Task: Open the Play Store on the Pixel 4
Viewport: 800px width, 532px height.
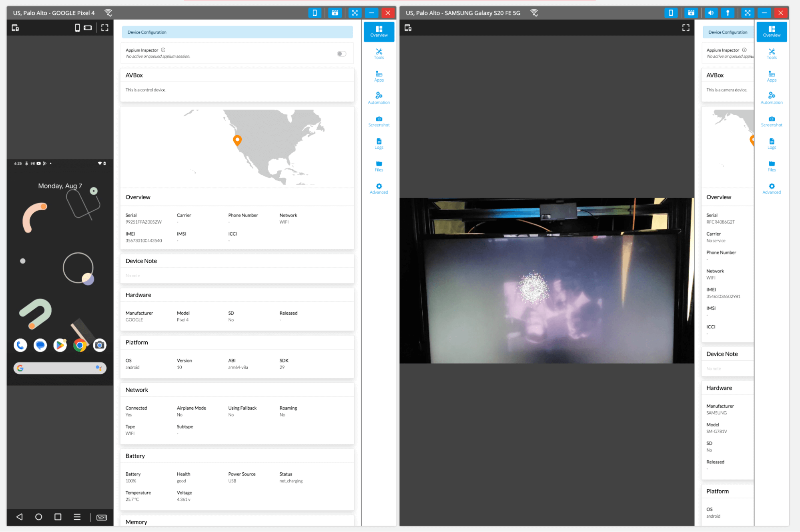Action: (x=60, y=345)
